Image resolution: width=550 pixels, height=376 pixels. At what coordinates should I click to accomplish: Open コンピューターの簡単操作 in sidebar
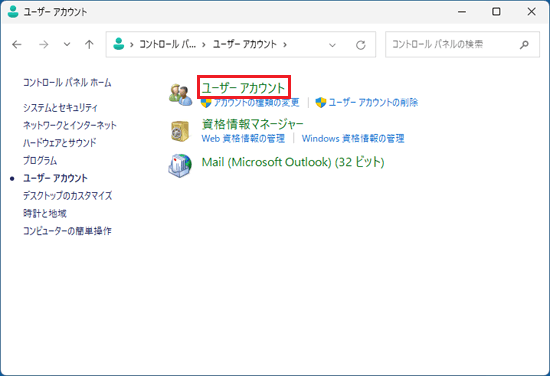pos(67,231)
